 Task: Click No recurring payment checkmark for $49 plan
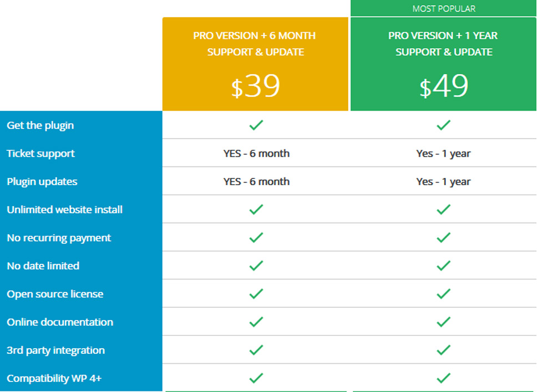(x=443, y=238)
